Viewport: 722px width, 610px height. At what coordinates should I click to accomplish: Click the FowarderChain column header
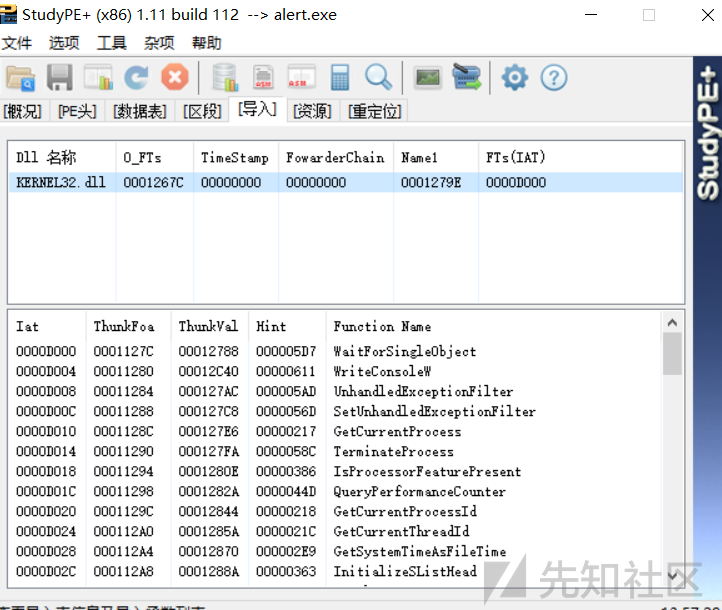[x=335, y=157]
